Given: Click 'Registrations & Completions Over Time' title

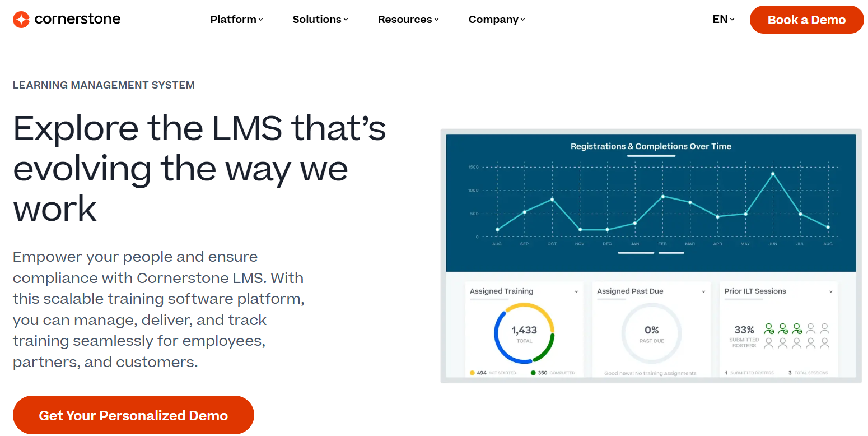Looking at the screenshot, I should click(651, 146).
